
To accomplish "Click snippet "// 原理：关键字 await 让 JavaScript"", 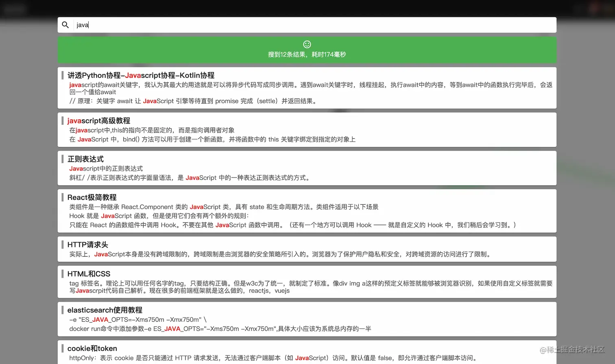I will coord(193,101).
